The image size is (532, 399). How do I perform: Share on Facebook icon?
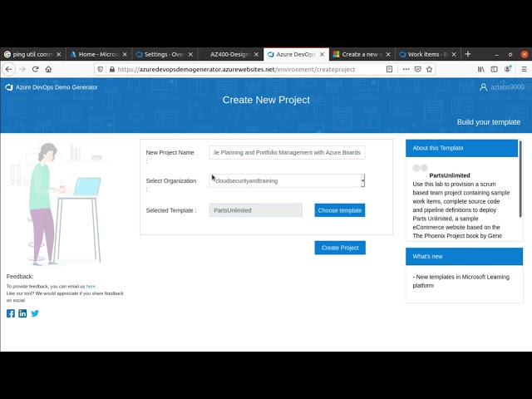click(x=11, y=313)
